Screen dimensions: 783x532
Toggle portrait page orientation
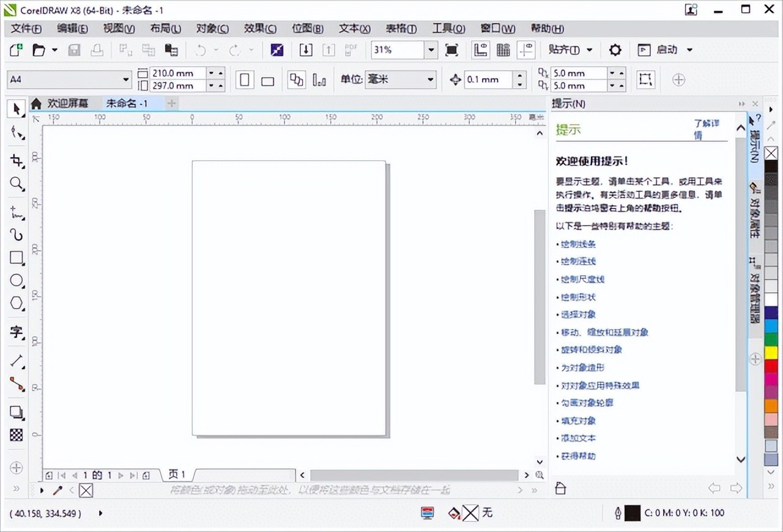point(245,80)
